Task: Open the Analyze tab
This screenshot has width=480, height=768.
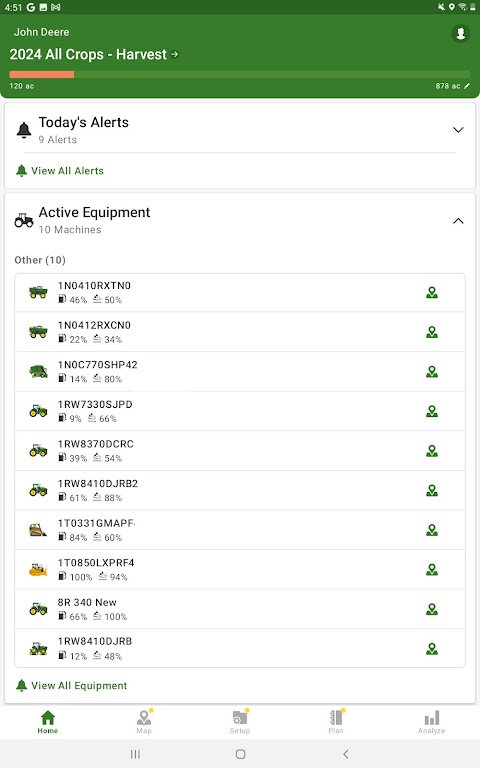Action: coord(432,722)
